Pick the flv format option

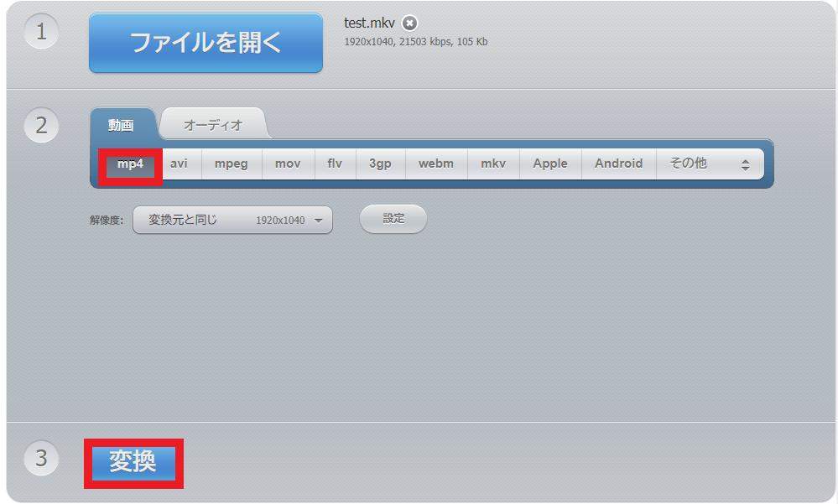[335, 164]
